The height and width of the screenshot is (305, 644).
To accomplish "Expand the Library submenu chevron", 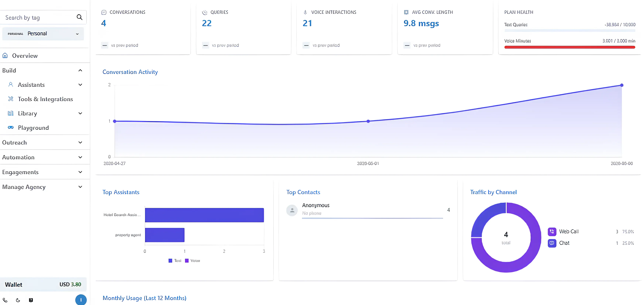I will 80,113.
